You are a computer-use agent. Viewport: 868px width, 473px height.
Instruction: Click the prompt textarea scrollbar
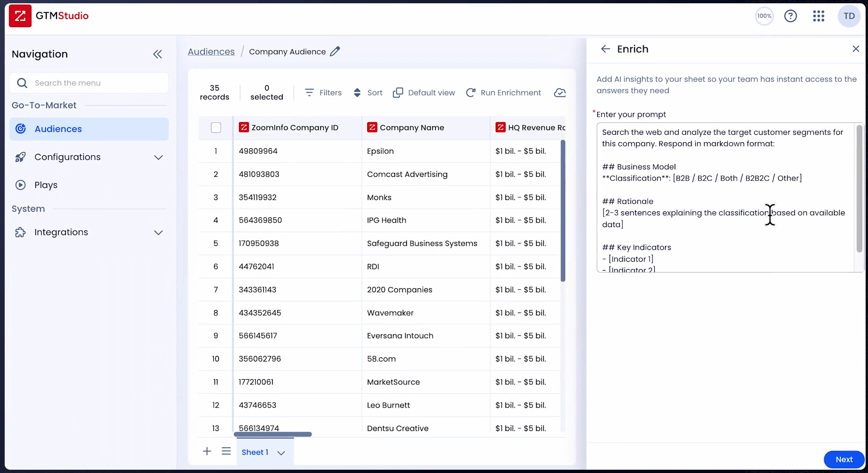point(860,189)
